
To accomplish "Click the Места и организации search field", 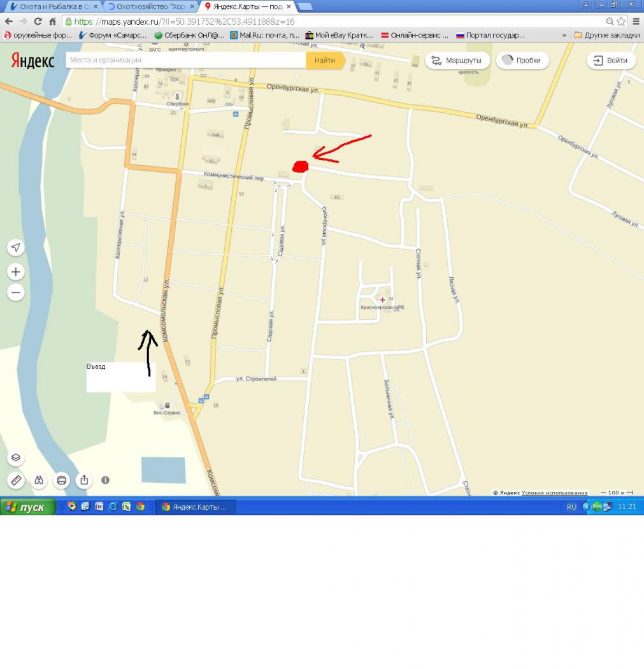I will point(185,61).
